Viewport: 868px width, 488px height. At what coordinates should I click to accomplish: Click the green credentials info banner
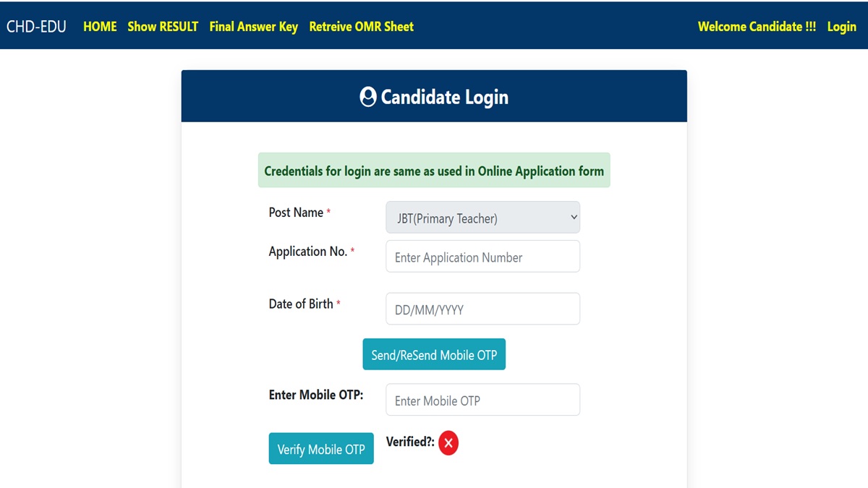(x=434, y=171)
